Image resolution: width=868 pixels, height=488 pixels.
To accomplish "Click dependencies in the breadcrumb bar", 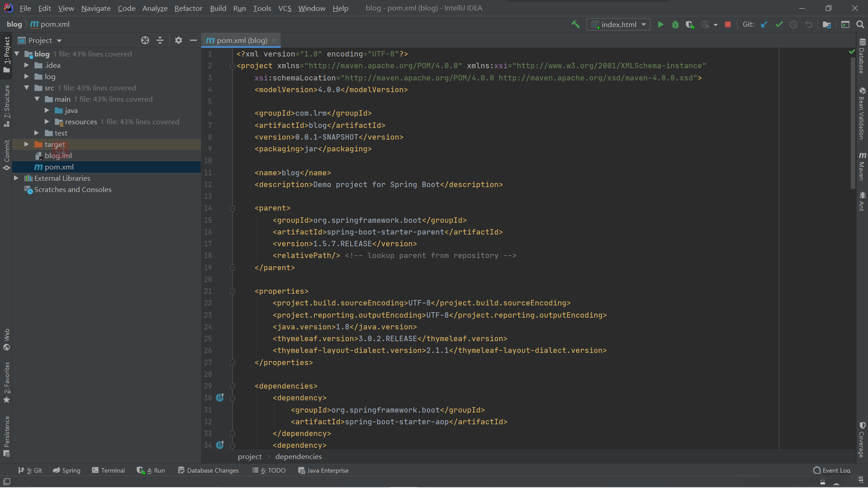I will (x=298, y=457).
